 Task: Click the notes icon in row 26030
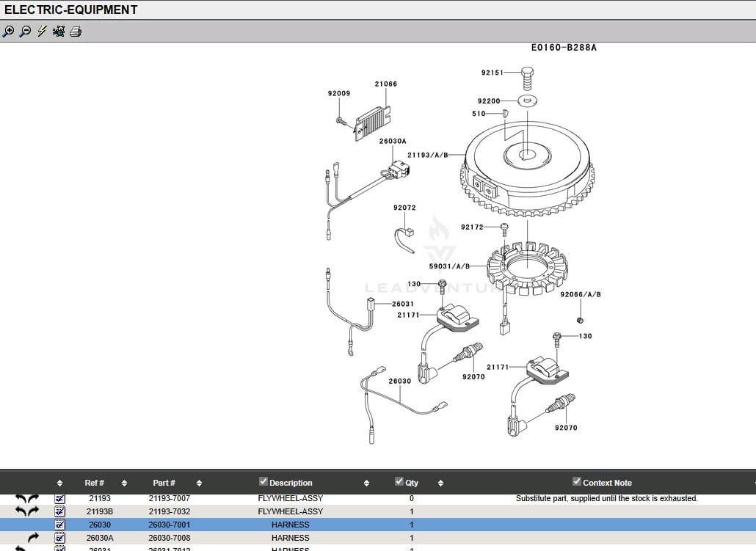pyautogui.click(x=60, y=525)
